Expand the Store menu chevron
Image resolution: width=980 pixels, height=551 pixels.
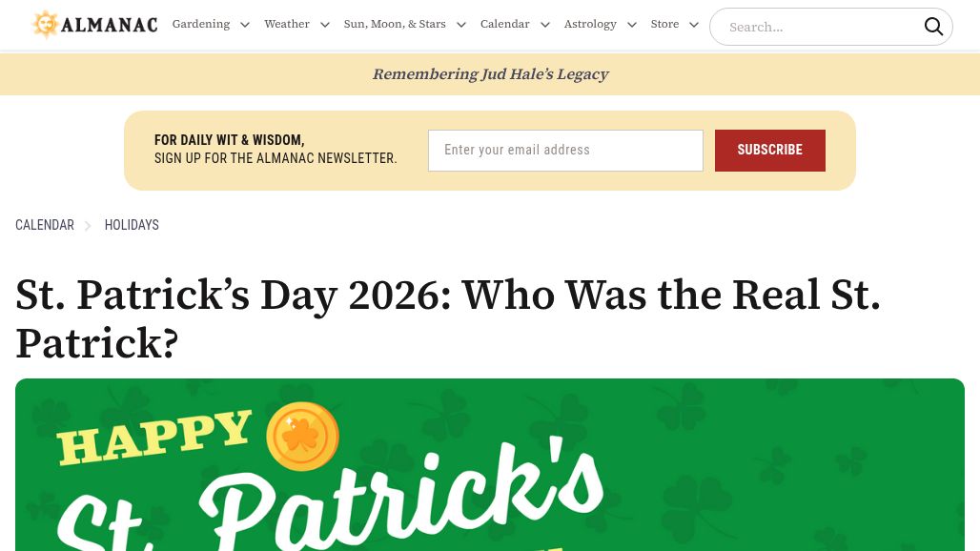click(x=694, y=25)
